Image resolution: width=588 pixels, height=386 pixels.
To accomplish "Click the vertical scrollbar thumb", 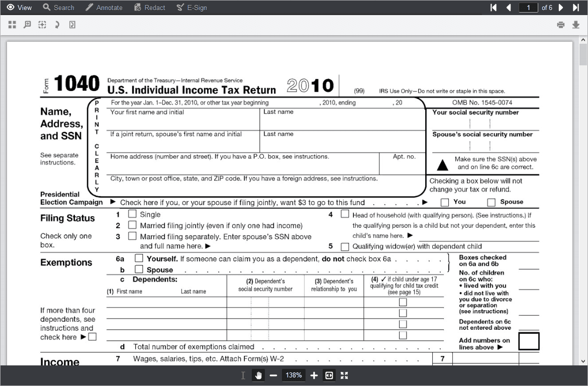I will [x=583, y=55].
